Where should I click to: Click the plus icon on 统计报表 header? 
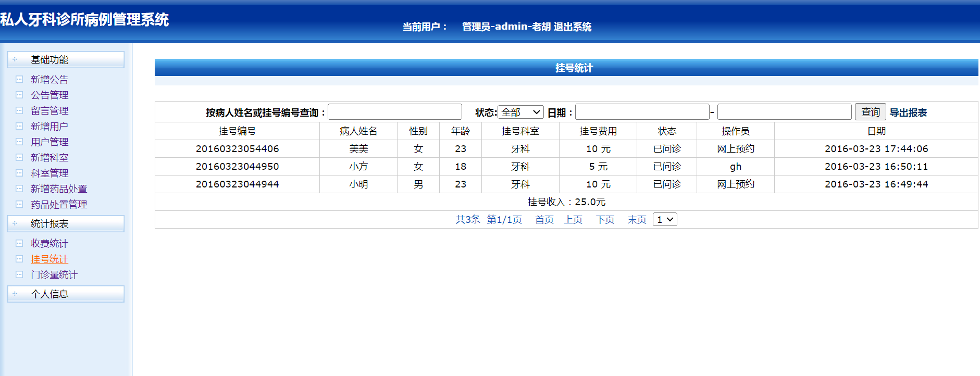[15, 223]
